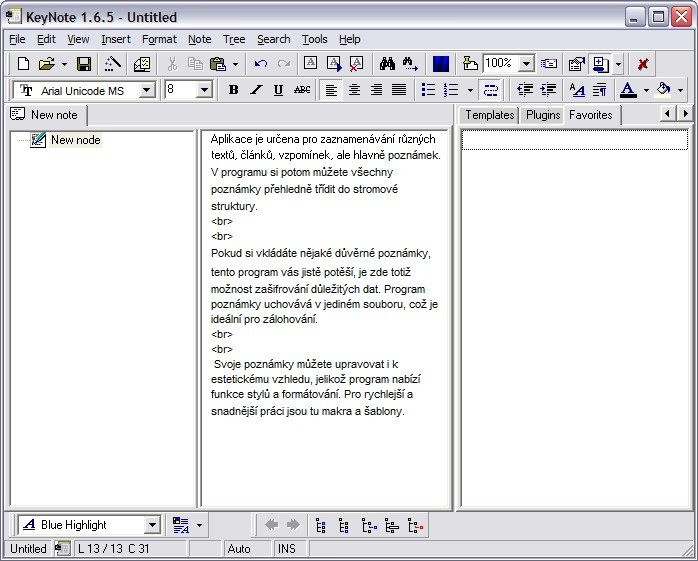The width and height of the screenshot is (698, 561).
Task: Click the open folder icon
Action: (x=46, y=64)
